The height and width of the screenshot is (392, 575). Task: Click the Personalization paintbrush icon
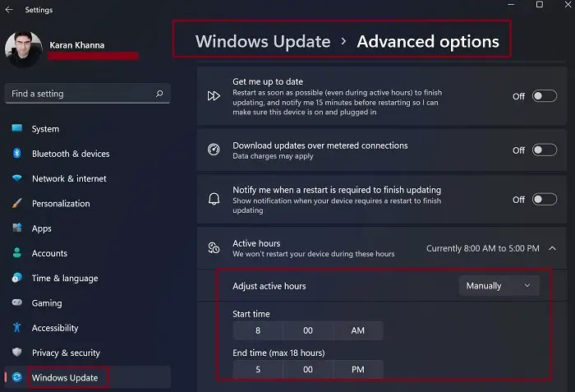(x=17, y=203)
